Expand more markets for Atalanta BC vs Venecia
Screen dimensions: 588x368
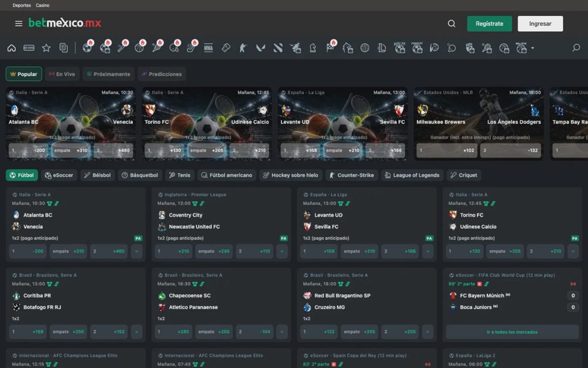click(x=137, y=251)
